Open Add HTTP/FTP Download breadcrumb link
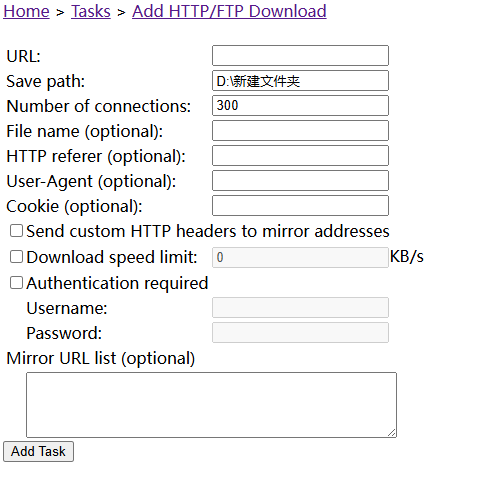490x483 pixels. (229, 11)
